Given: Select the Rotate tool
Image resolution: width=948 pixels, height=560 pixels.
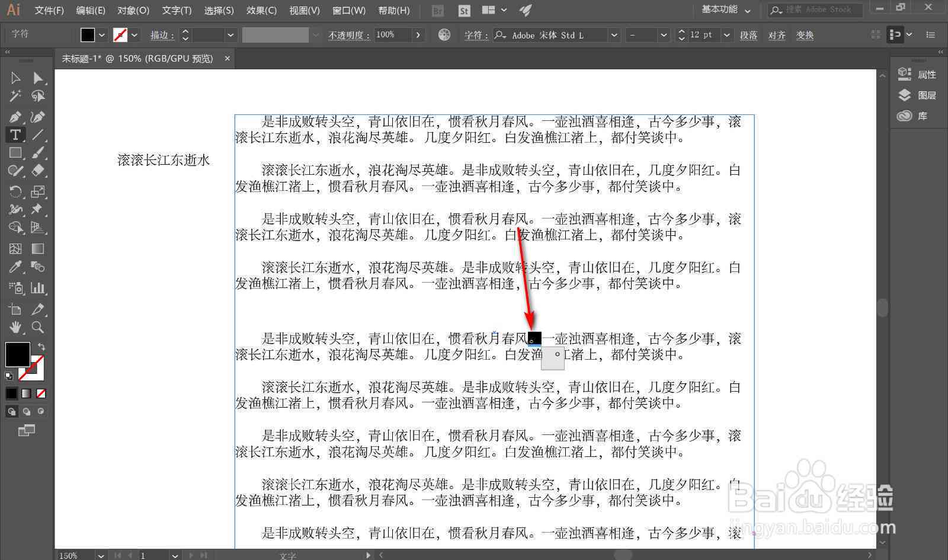Looking at the screenshot, I should point(15,191).
